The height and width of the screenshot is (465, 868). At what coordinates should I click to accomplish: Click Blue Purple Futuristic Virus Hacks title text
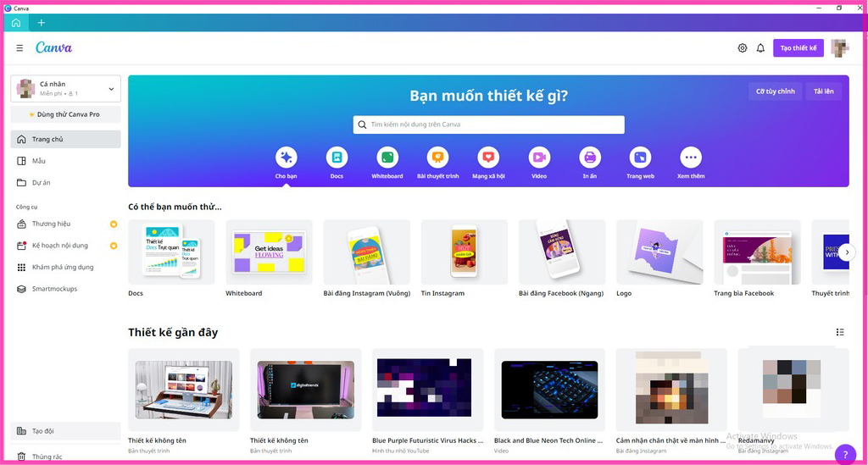click(x=428, y=440)
